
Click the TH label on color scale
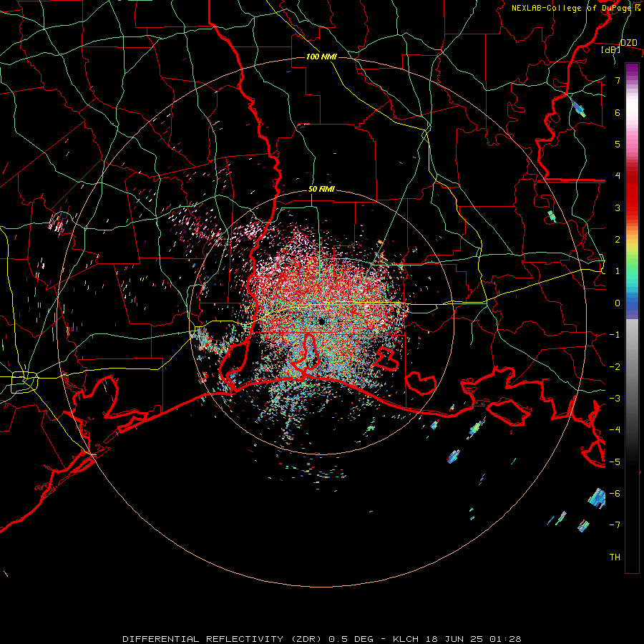point(615,557)
